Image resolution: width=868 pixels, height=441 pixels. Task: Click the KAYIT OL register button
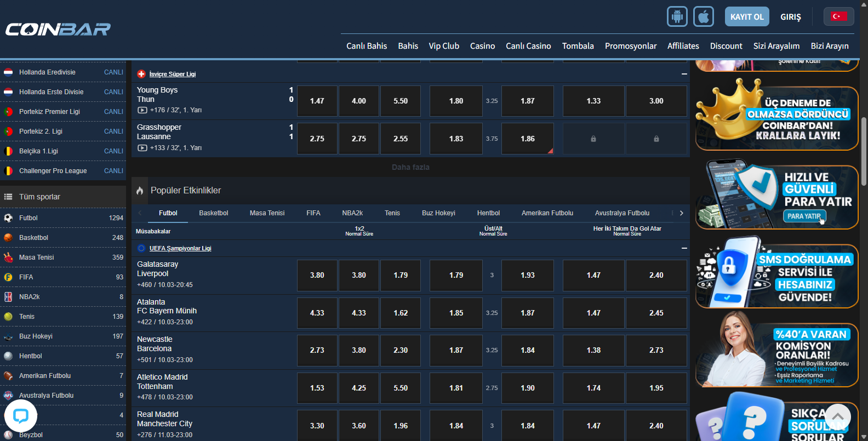(747, 16)
